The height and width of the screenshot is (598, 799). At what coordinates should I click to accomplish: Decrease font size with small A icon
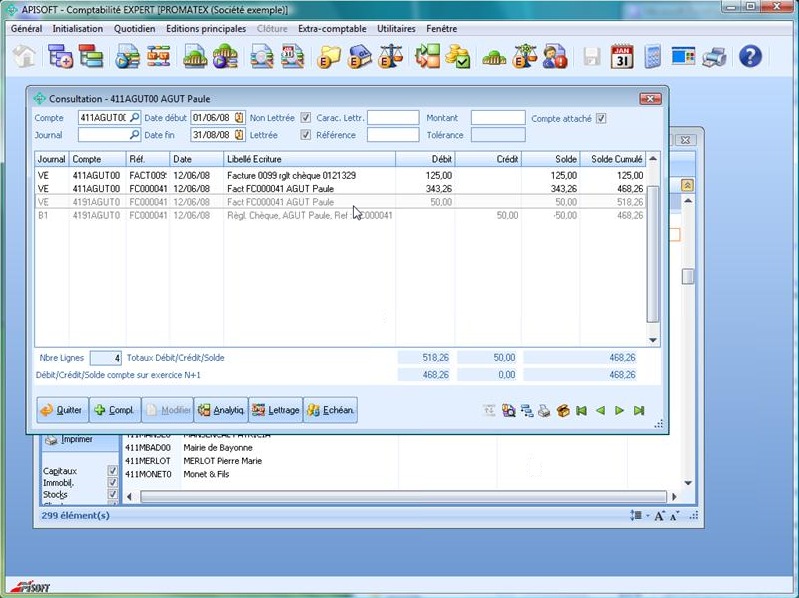(x=674, y=517)
